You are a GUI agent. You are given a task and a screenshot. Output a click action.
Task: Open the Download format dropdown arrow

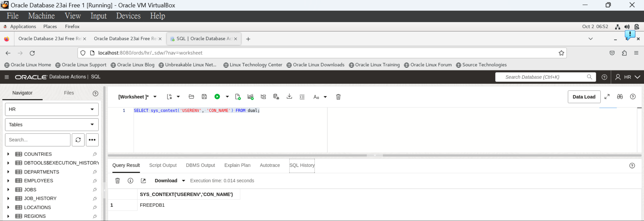tap(184, 181)
